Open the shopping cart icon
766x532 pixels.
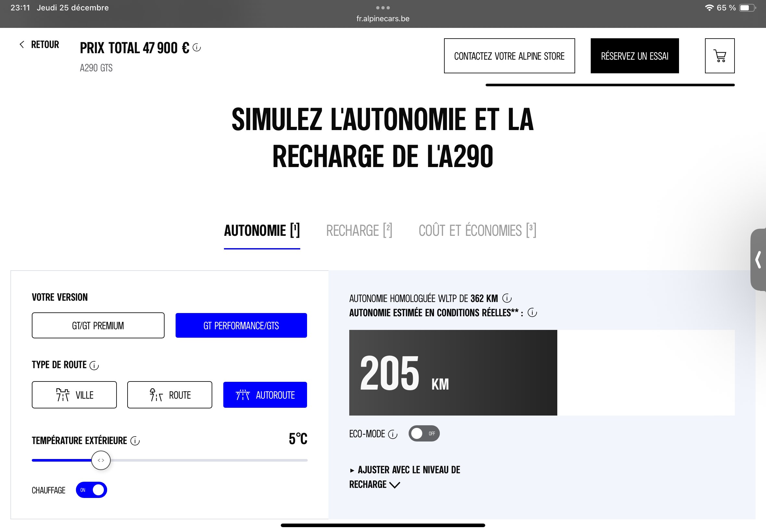click(719, 56)
